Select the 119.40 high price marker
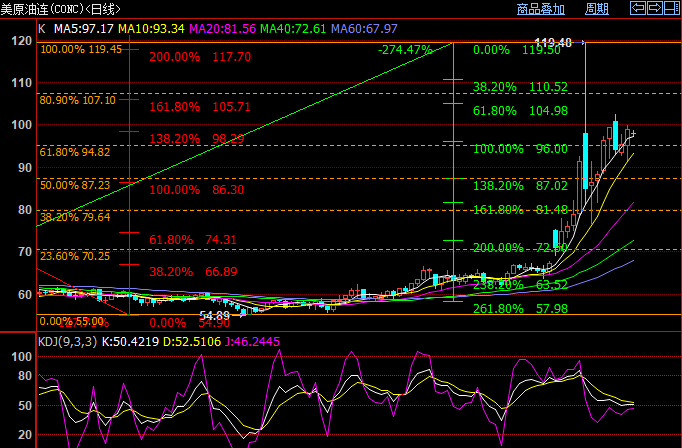This screenshot has width=682, height=448. pos(553,43)
